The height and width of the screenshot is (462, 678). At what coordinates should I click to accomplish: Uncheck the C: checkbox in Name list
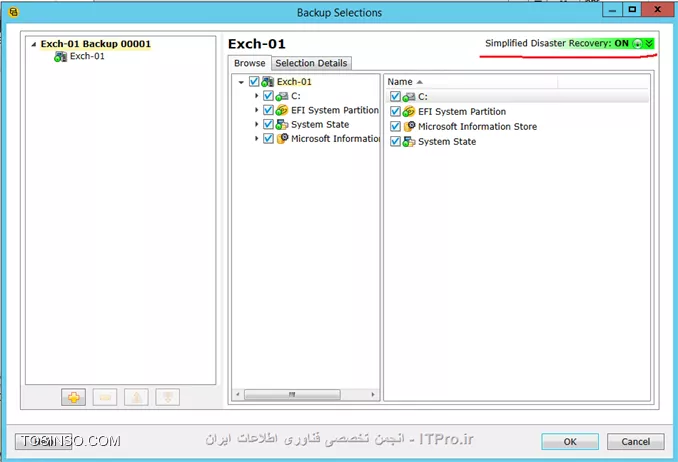coord(395,96)
